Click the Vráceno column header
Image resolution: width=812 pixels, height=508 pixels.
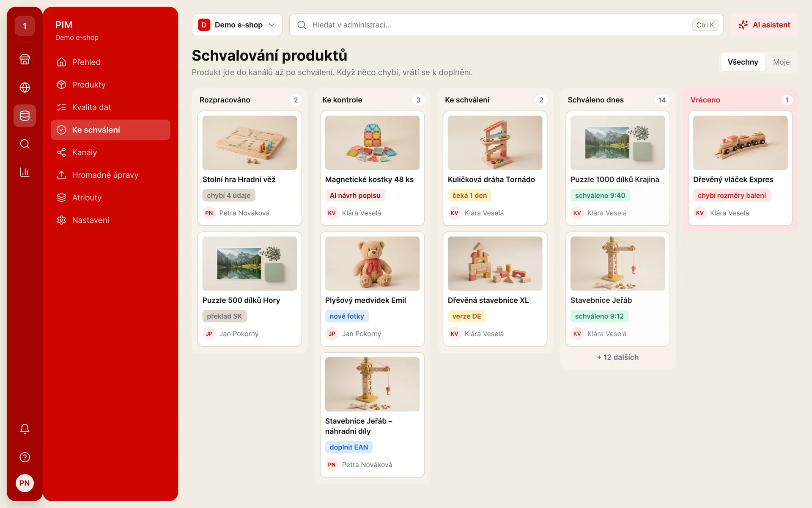(705, 100)
